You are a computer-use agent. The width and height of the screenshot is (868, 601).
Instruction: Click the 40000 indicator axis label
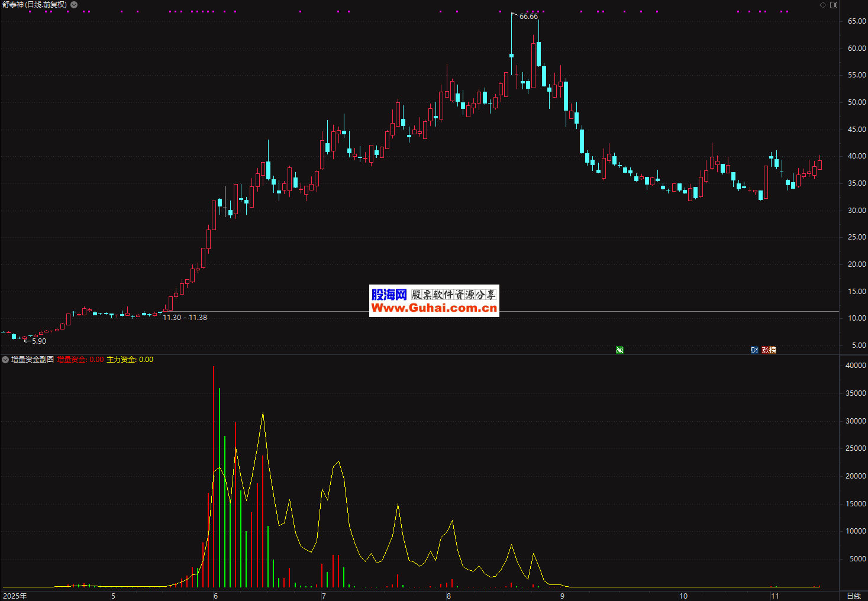pos(856,366)
